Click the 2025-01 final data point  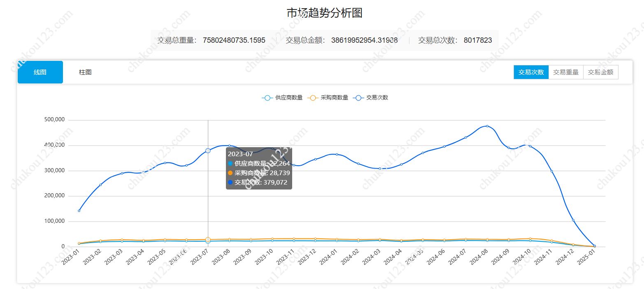pyautogui.click(x=595, y=246)
